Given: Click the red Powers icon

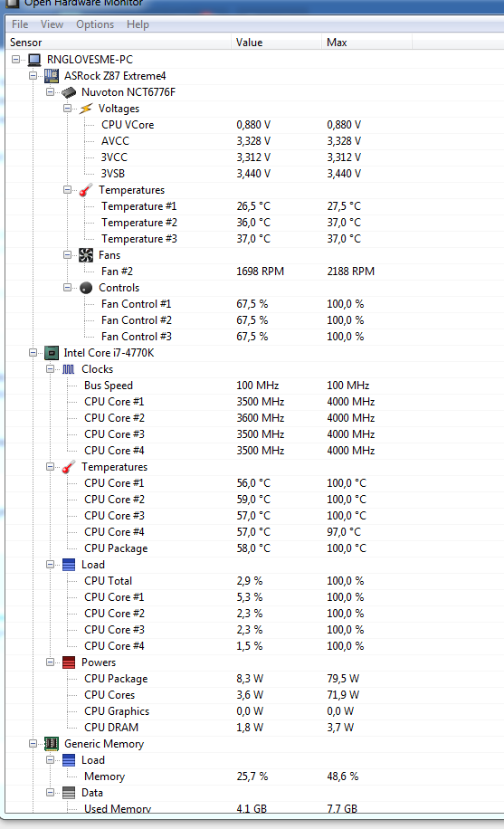Looking at the screenshot, I should coord(69,662).
